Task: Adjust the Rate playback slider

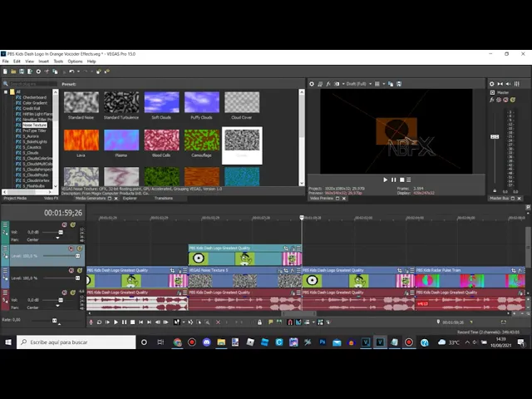Action: (54, 320)
